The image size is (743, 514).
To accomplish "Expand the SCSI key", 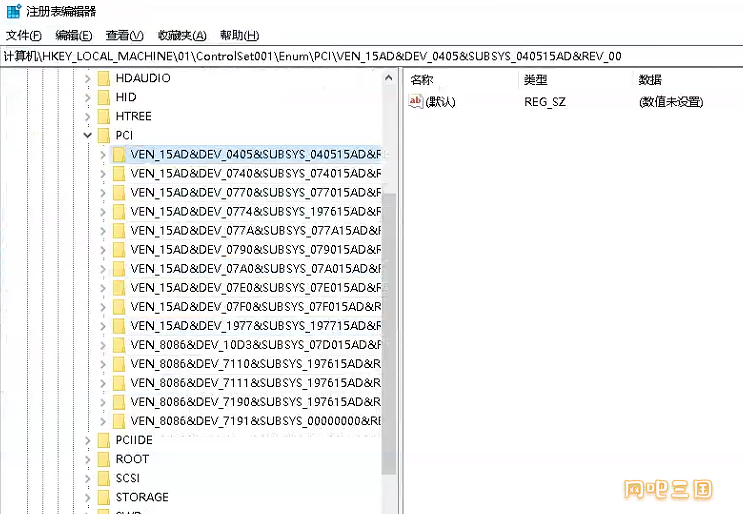I will pos(88,478).
